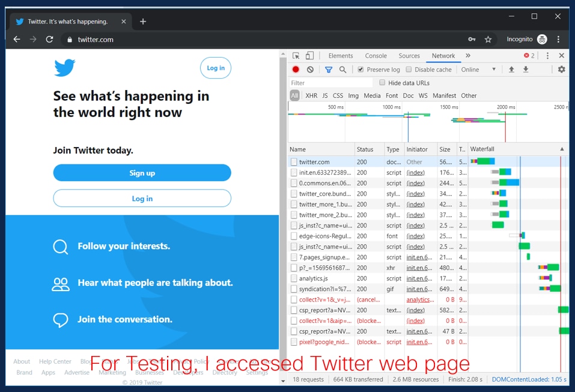Click the Follow your interests search icon

pyautogui.click(x=61, y=247)
